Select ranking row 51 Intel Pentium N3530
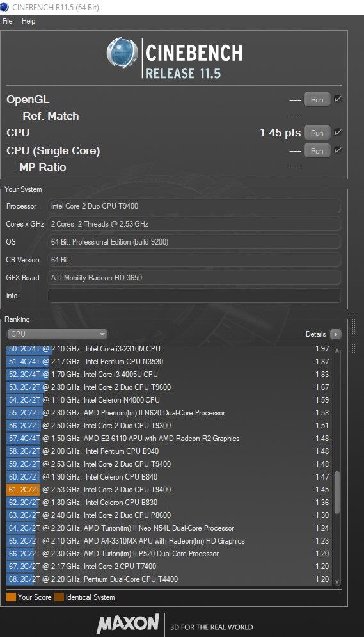364x637 pixels. point(170,362)
